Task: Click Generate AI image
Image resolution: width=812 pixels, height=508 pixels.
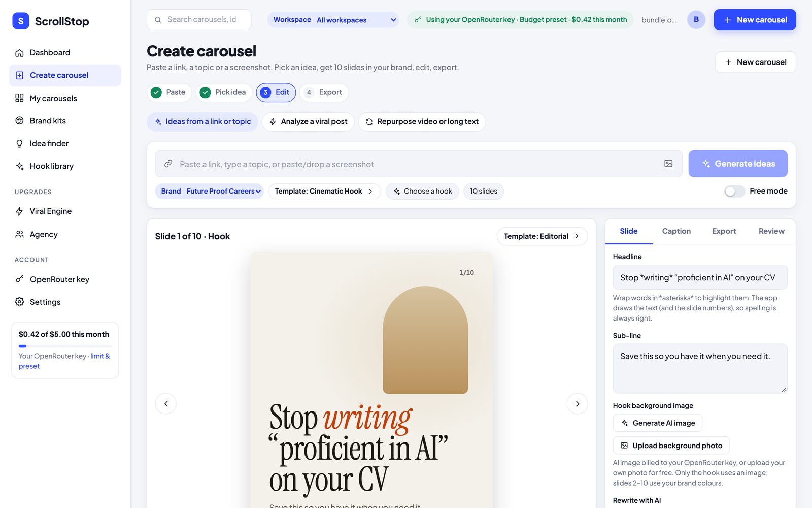Action: click(658, 423)
